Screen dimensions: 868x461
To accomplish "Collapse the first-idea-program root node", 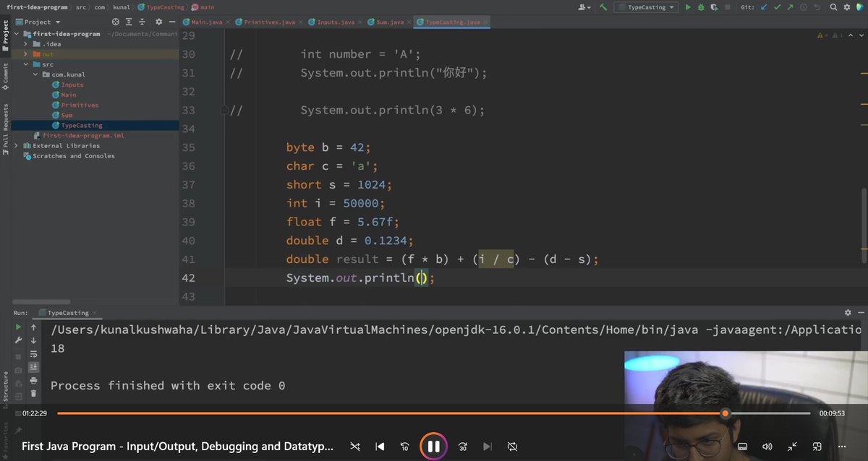I will [17, 34].
